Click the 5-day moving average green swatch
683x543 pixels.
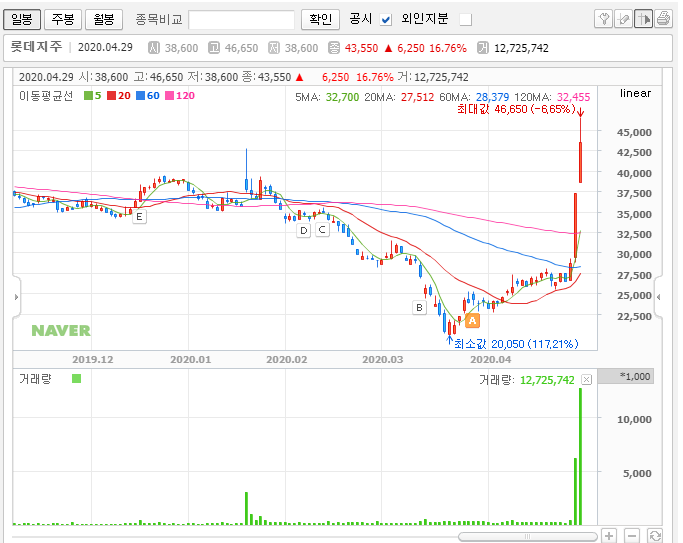click(x=88, y=96)
